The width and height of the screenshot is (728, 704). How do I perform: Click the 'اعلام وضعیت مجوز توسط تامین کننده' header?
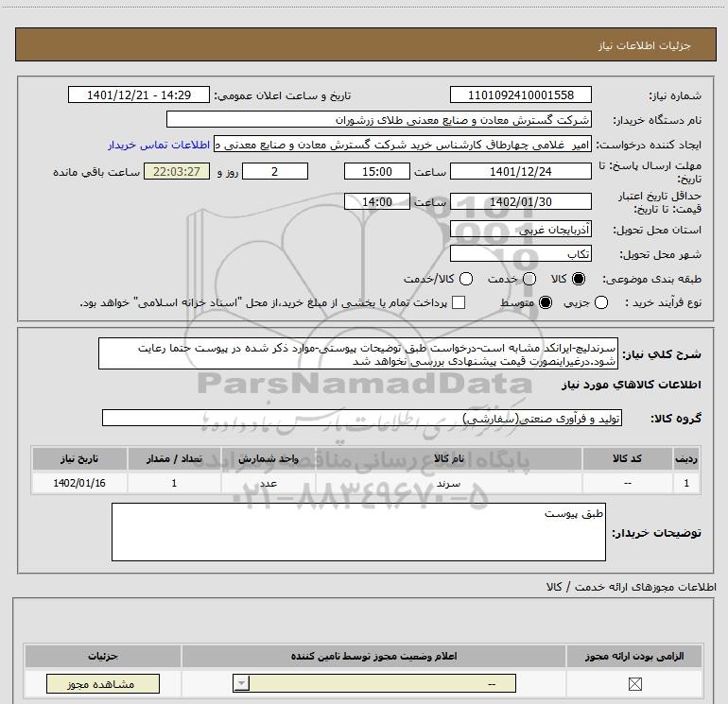pos(373,656)
